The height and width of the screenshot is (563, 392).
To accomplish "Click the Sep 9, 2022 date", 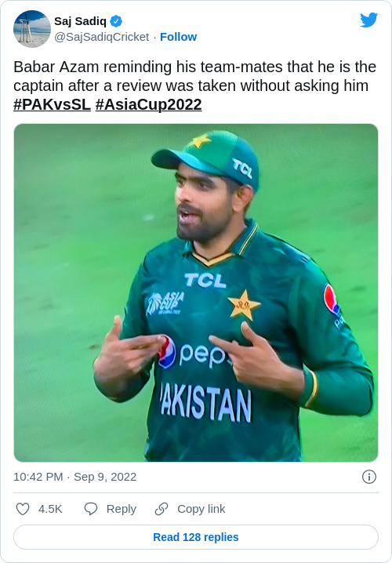I will coord(105,477).
